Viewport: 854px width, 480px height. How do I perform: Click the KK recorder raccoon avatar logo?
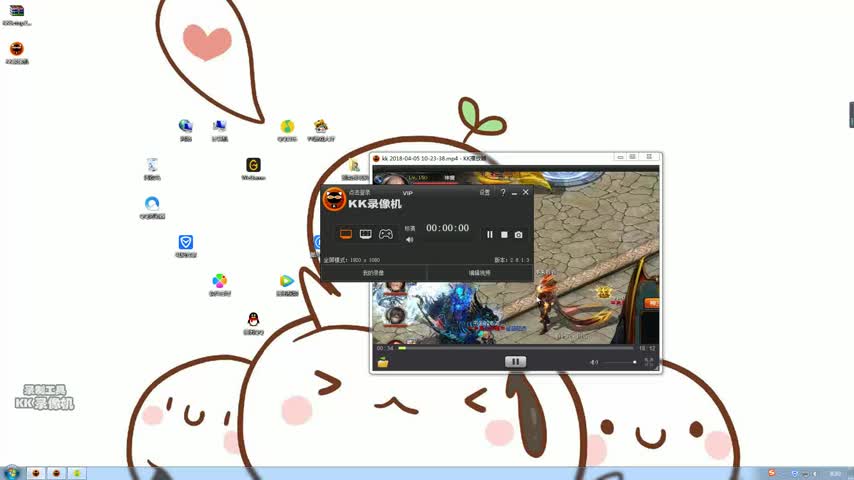tap(334, 199)
